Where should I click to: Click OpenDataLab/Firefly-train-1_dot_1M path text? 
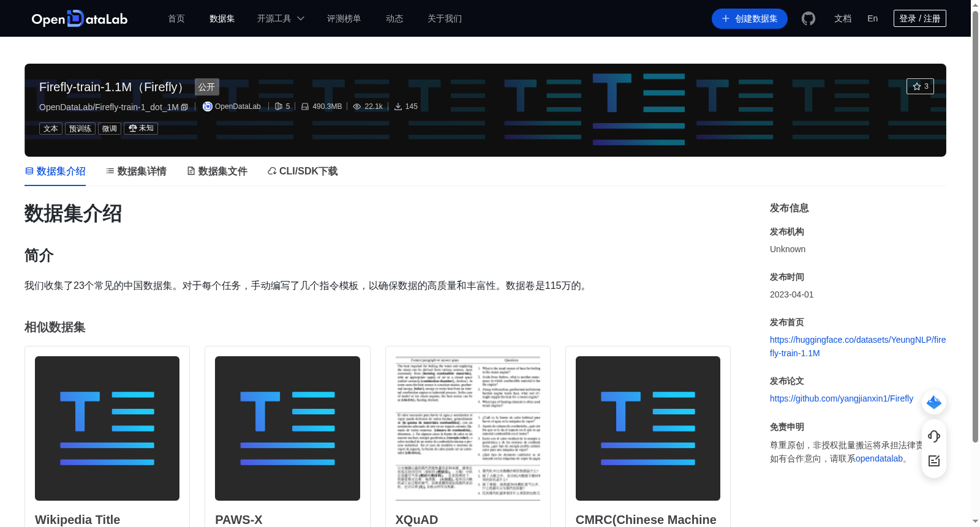109,107
